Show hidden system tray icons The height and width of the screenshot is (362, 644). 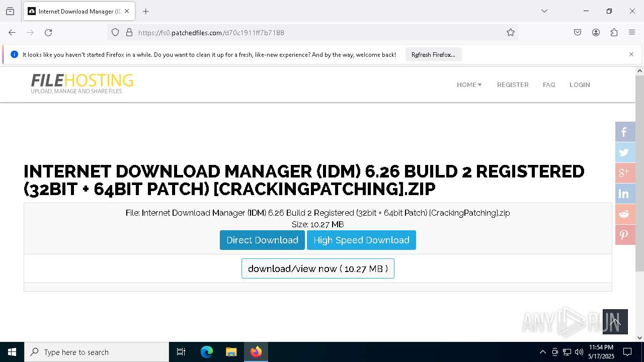[542, 352]
